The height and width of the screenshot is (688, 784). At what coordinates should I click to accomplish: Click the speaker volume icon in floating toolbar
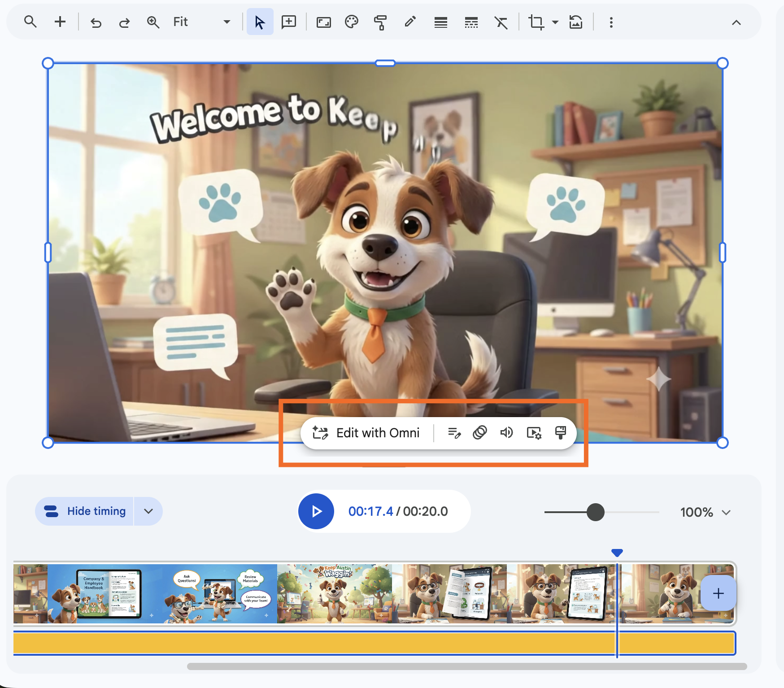506,433
